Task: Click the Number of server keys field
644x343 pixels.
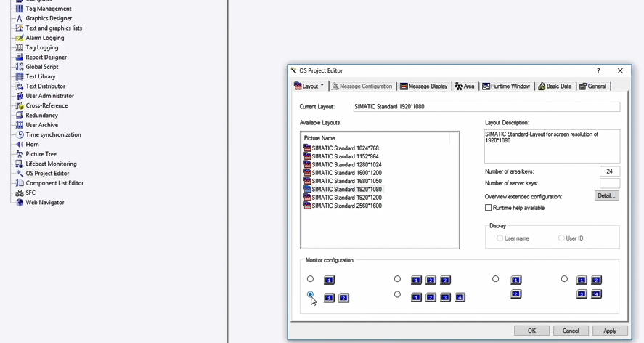Action: (609, 183)
